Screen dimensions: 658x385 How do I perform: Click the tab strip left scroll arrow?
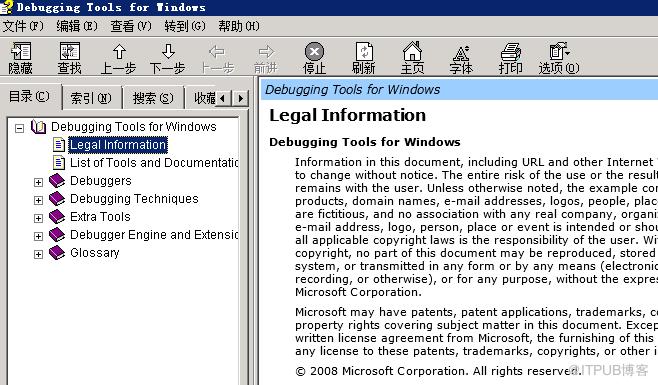(x=222, y=99)
